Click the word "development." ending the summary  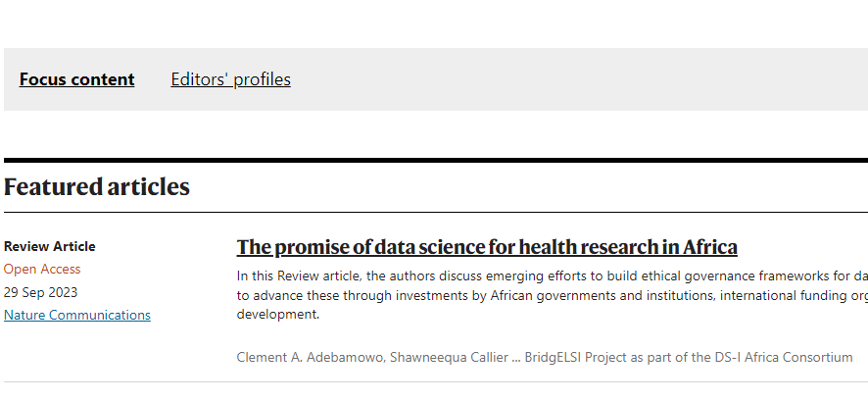(277, 315)
